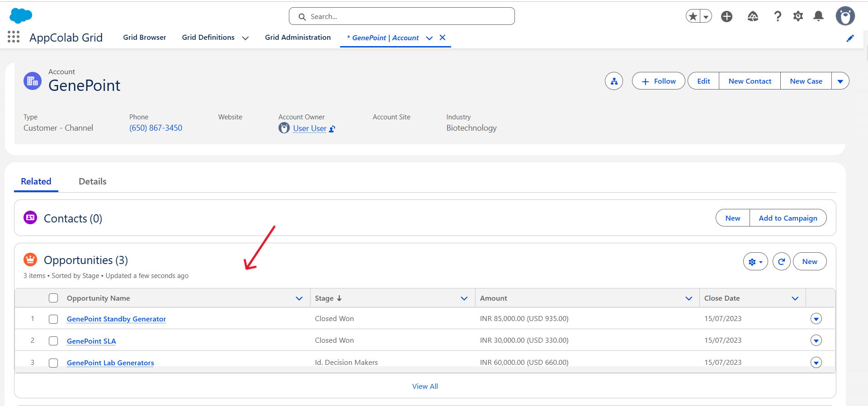This screenshot has width=868, height=406.
Task: Expand more account actions dropdown
Action: click(840, 81)
